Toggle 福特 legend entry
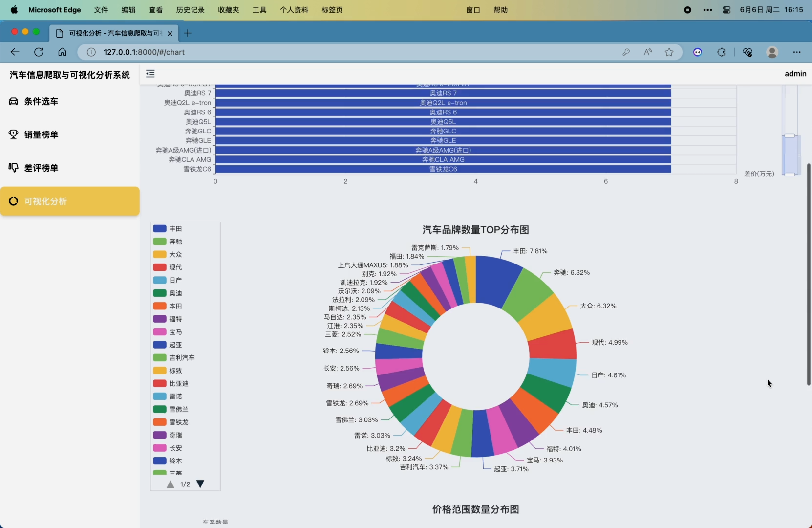This screenshot has height=528, width=812. 168,319
